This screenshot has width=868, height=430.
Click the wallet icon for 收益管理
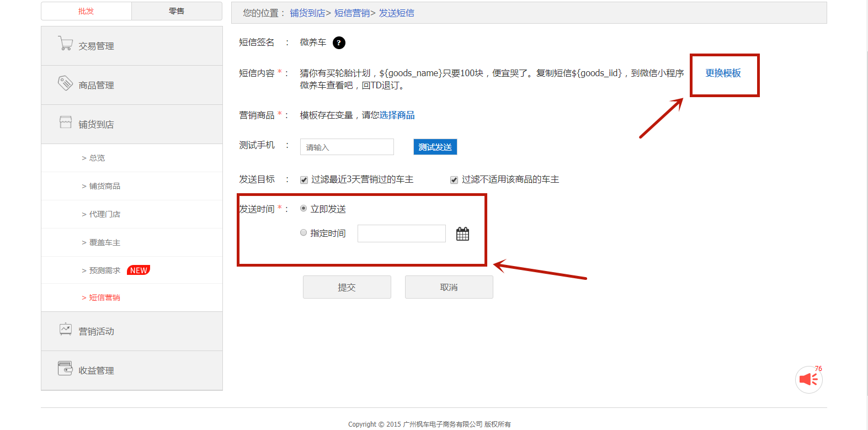(x=65, y=368)
